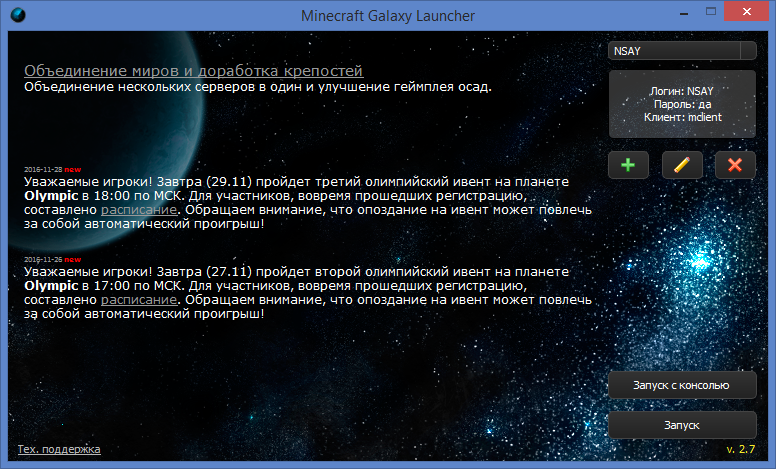
Task: Click the Запуск с консолью button
Action: click(682, 385)
